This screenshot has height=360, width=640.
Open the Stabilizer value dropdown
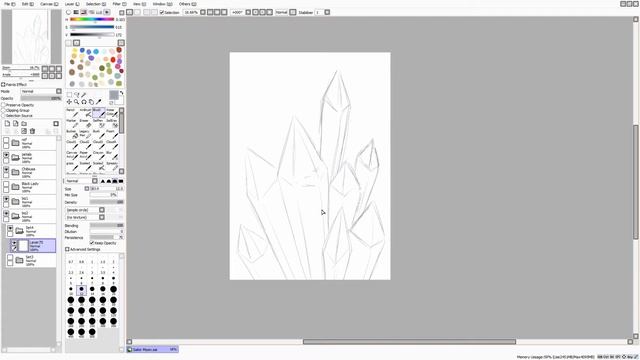point(327,12)
